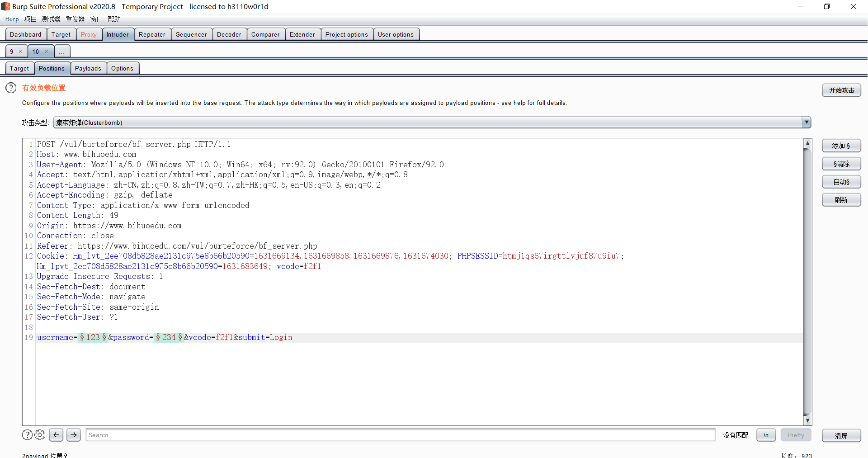Go to next search match arrow
Viewport: 868px width, 458px height.
(74, 435)
